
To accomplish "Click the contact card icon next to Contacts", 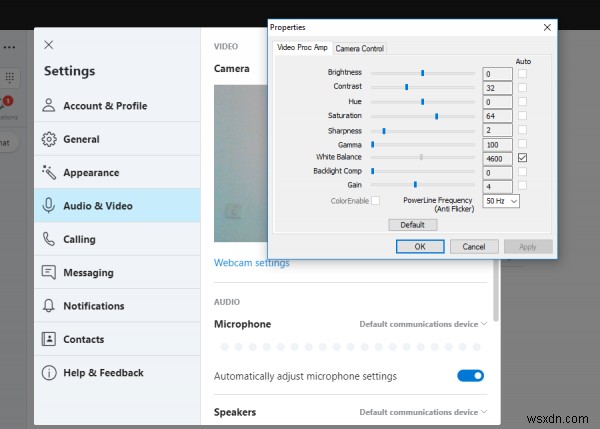I will click(x=49, y=339).
